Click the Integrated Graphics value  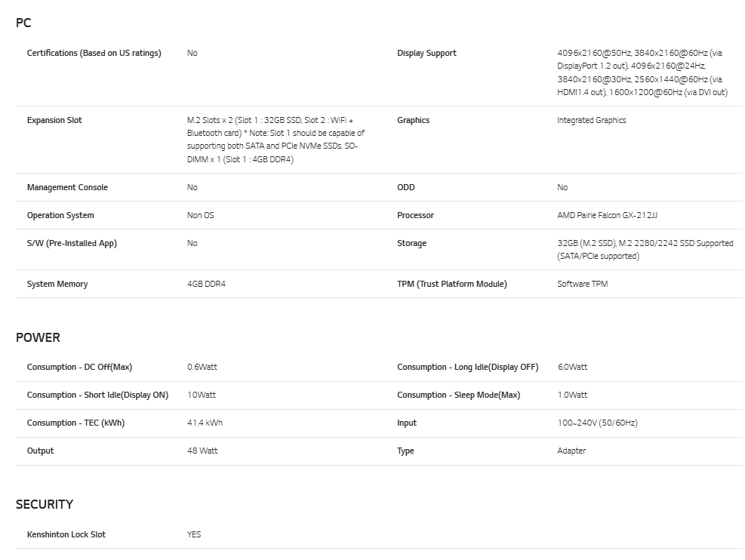point(591,121)
